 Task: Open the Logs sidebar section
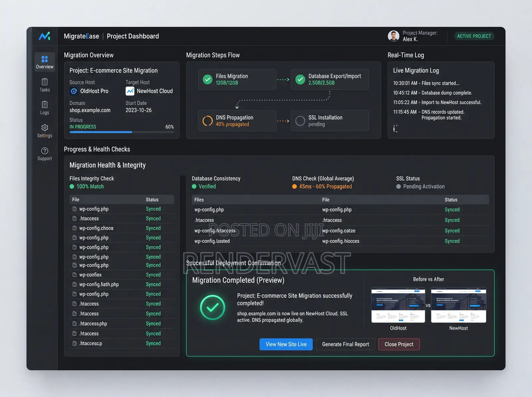pos(45,108)
